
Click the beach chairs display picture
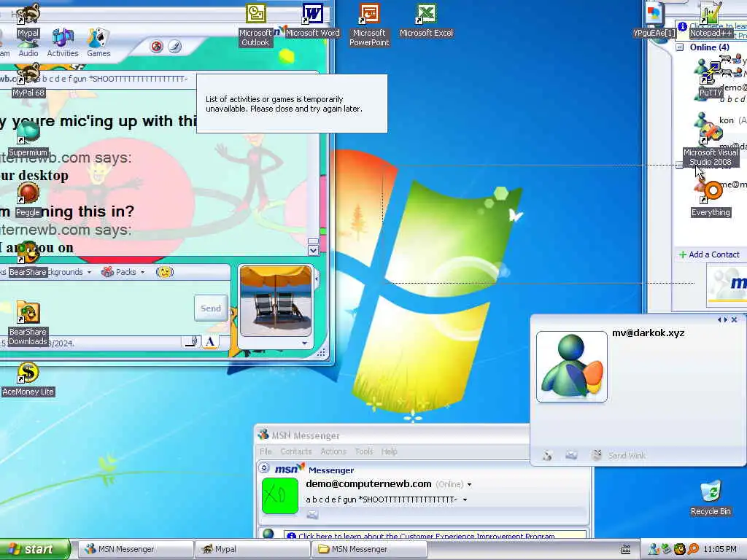click(x=276, y=301)
